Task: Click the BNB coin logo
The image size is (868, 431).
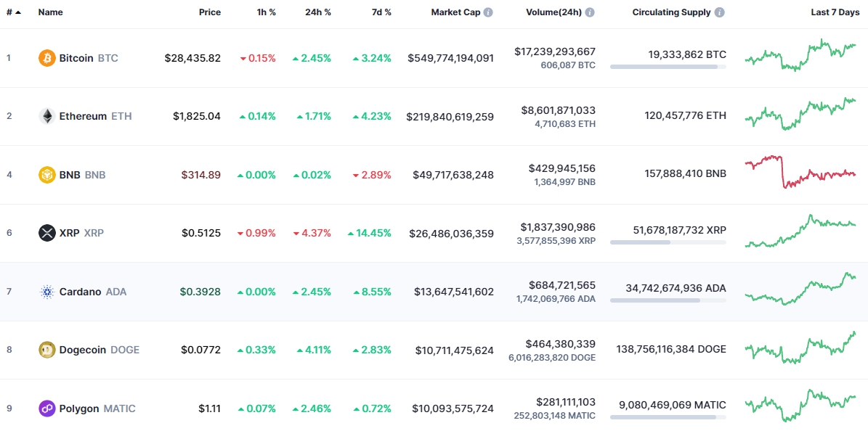Action: [x=47, y=175]
